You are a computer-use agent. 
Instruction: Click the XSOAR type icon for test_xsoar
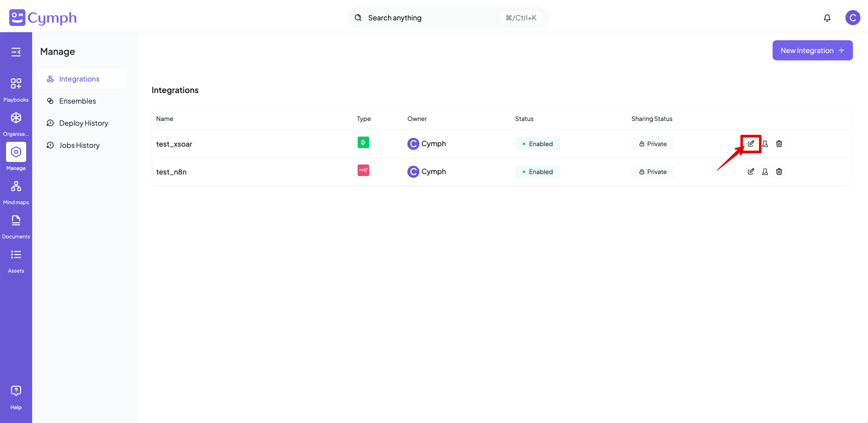point(363,142)
